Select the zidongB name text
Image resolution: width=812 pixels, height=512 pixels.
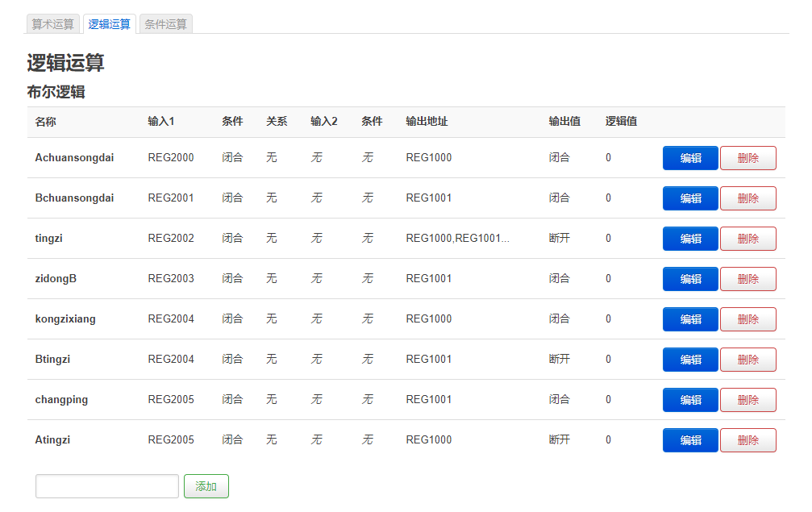click(x=56, y=278)
